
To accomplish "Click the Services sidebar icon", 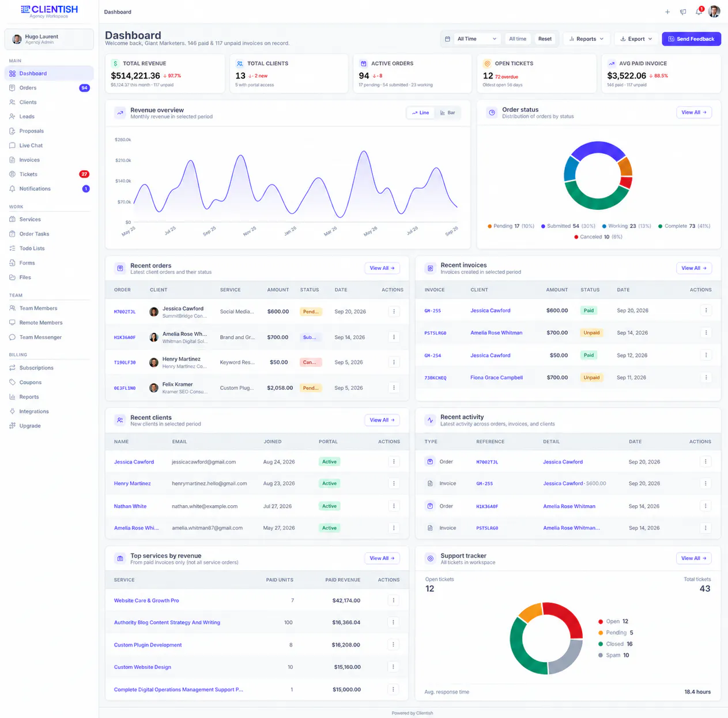I will (x=12, y=219).
